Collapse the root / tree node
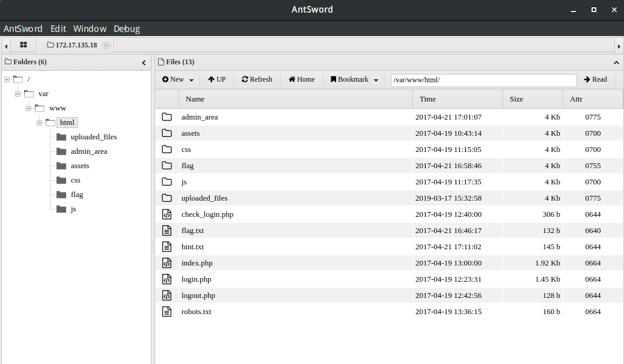The image size is (624, 364). coord(7,79)
